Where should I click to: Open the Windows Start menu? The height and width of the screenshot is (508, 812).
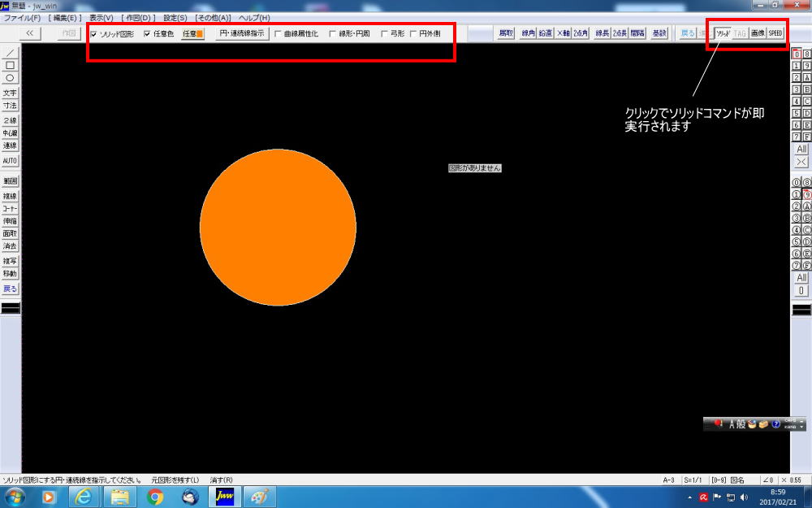(14, 497)
